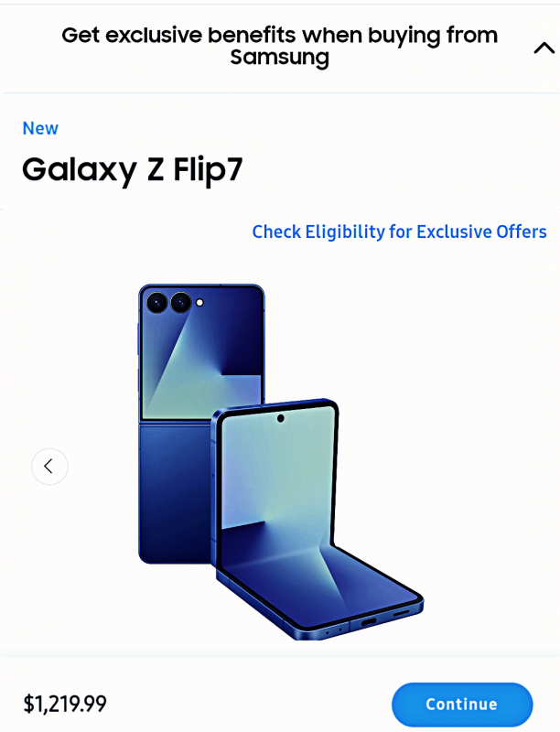Image resolution: width=560 pixels, height=732 pixels.
Task: Click the flash dot beside camera lenses
Action: 199,303
